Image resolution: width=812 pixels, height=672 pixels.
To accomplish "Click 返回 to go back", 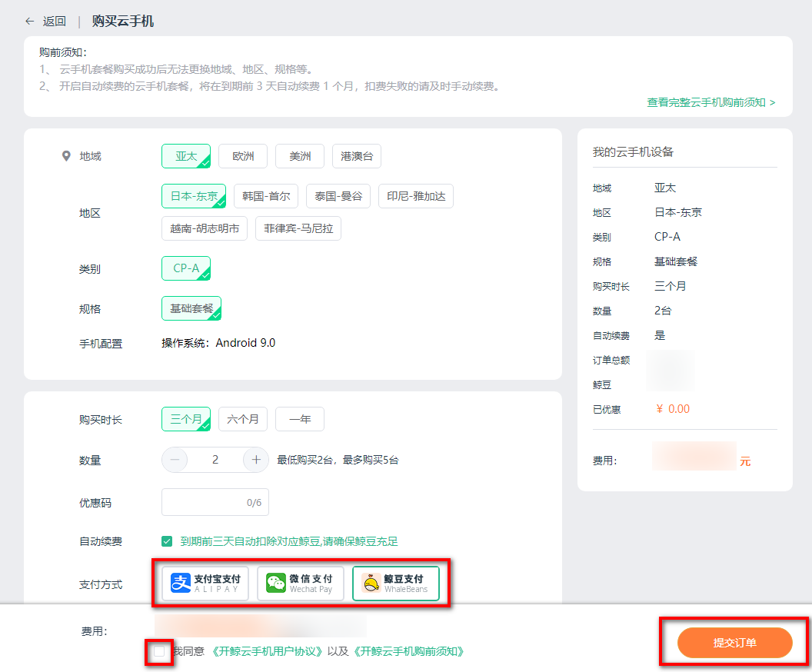I will pyautogui.click(x=55, y=21).
